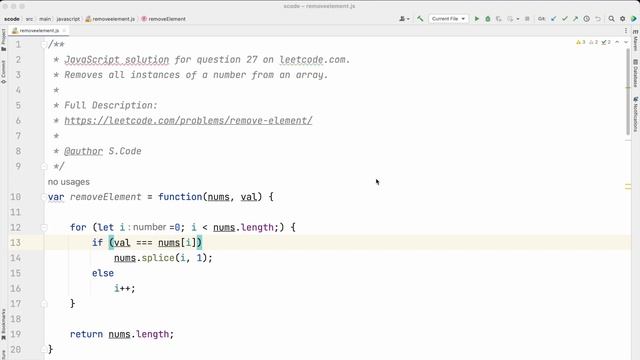Open Search Everywhere magnifier icon
The width and height of the screenshot is (640, 360).
[611, 19]
